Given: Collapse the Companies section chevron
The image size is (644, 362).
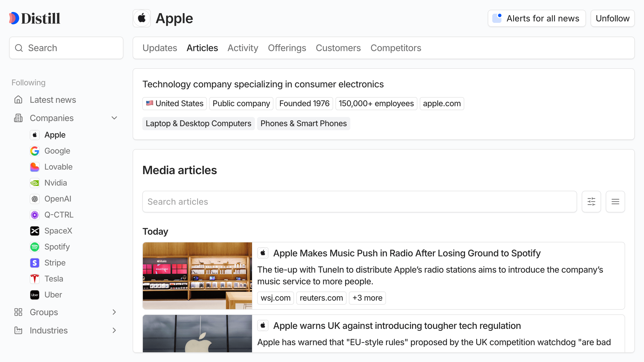Looking at the screenshot, I should coord(114,118).
